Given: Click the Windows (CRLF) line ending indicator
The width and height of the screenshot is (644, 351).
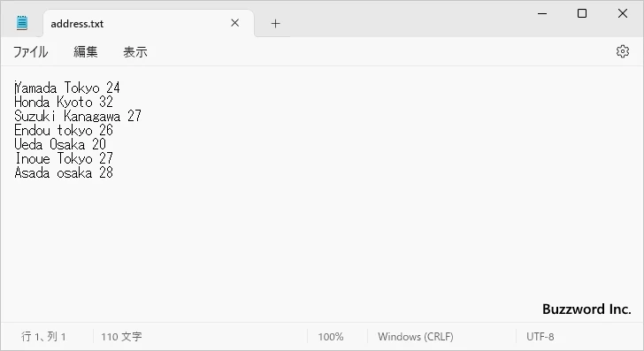Looking at the screenshot, I should [x=416, y=337].
